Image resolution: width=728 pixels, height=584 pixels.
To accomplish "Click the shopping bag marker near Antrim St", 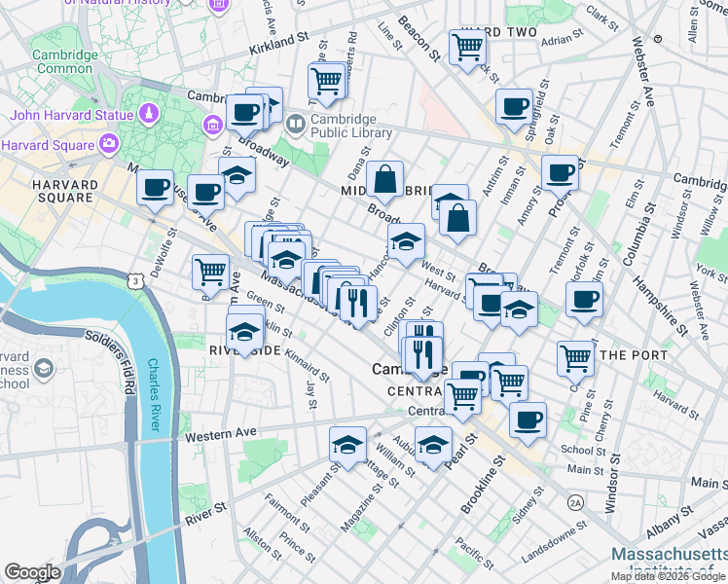I will point(457,220).
